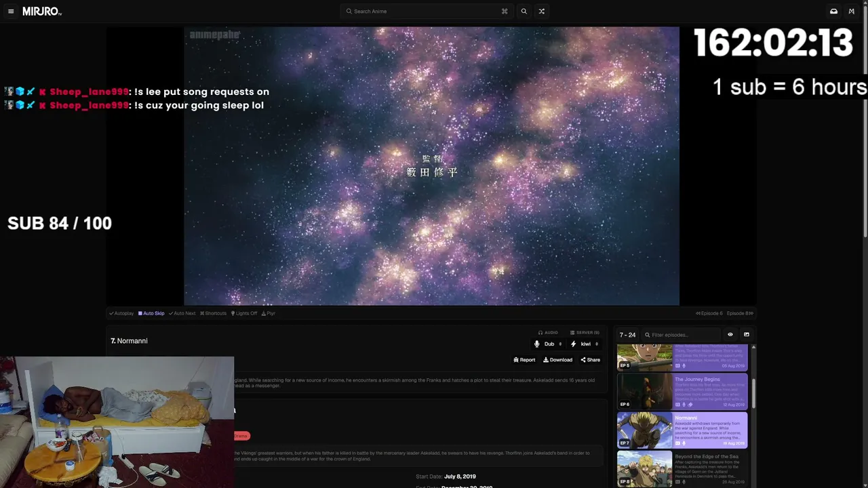Go to the Miruro home logo
The width and height of the screenshot is (868, 488).
tap(42, 12)
